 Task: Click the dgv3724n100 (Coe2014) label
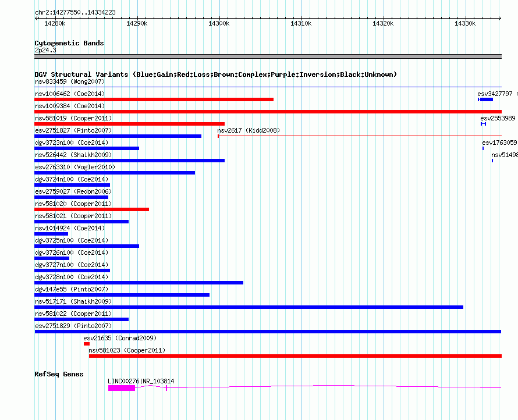tap(72, 179)
